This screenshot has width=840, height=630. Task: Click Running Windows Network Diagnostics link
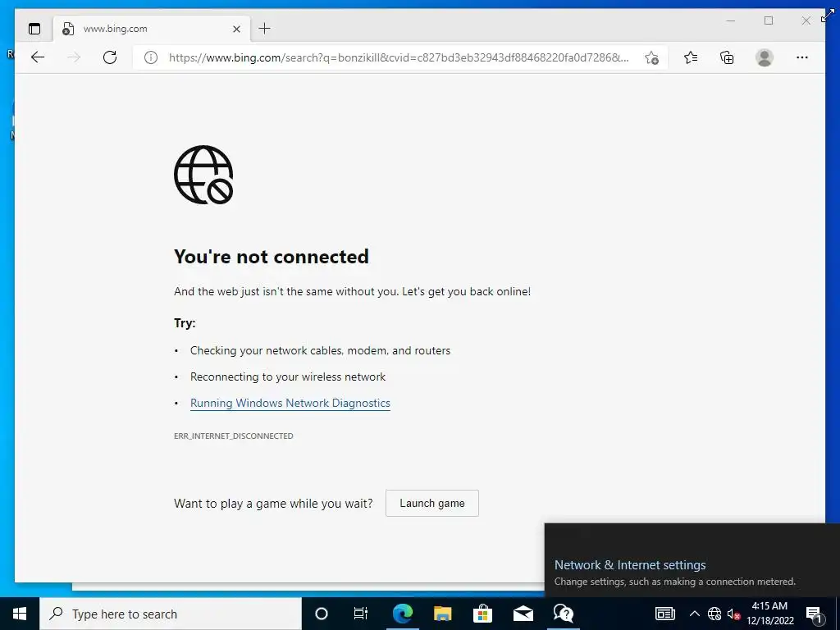tap(290, 403)
